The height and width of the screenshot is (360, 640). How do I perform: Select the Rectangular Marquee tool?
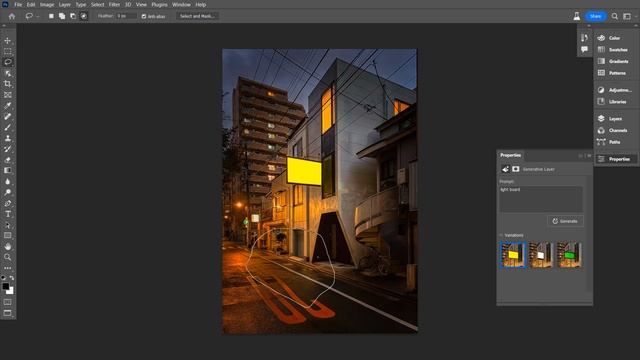click(8, 51)
